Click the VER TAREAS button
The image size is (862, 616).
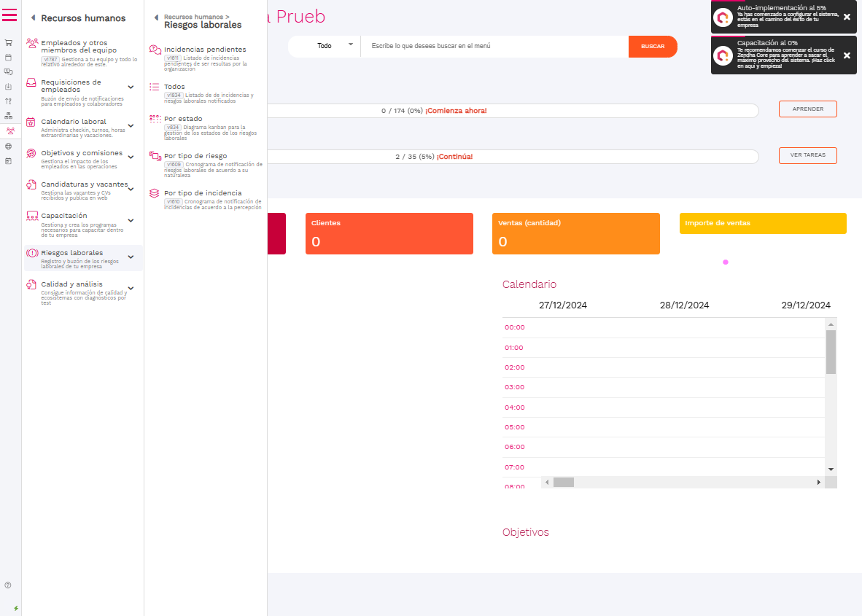point(807,155)
